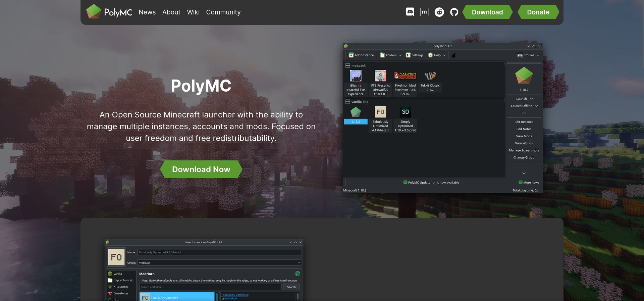Click the green Modrinth logo icon
The width and height of the screenshot is (644, 301).
298,274
